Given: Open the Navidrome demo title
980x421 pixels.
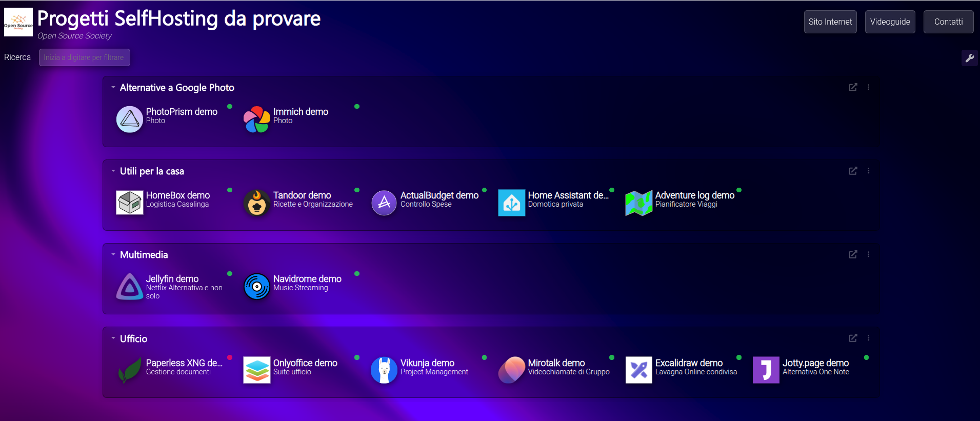Looking at the screenshot, I should [x=307, y=278].
